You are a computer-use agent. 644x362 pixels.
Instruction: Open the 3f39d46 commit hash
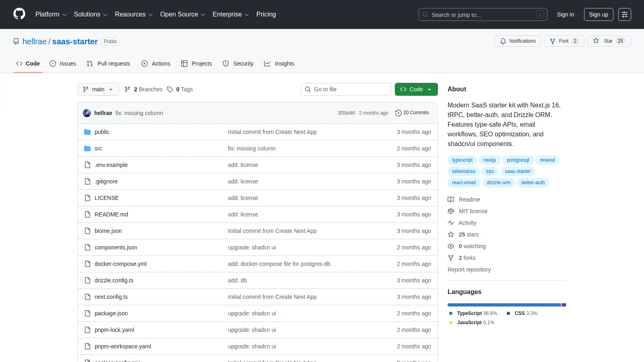tap(346, 113)
